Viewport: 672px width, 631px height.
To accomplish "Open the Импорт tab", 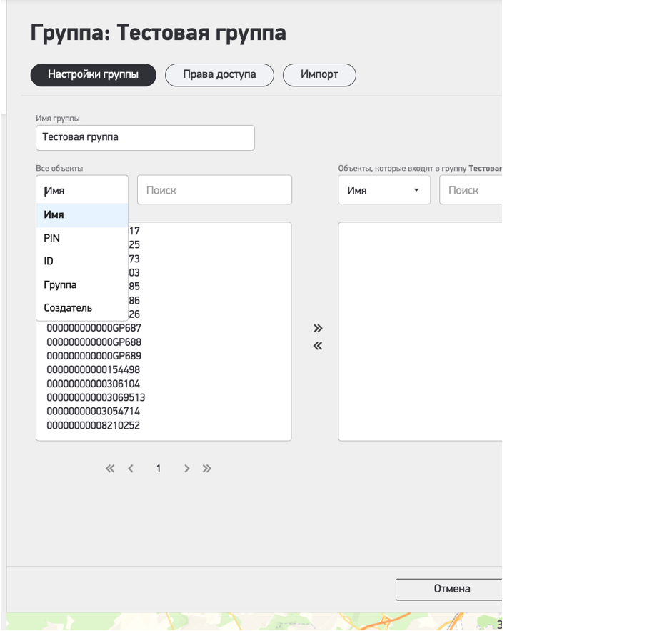I will [319, 75].
